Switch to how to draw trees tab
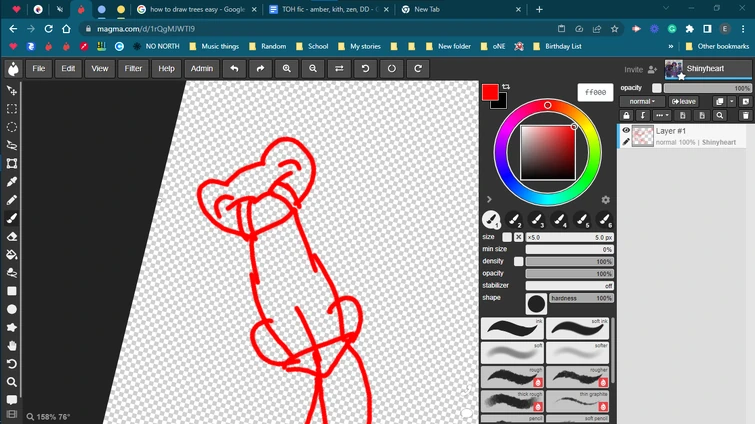 coord(197,9)
